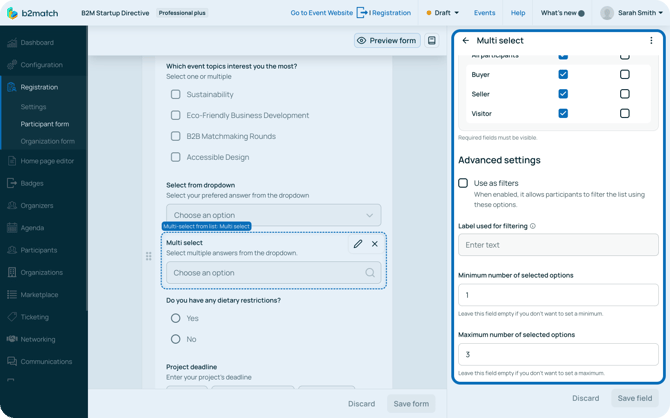670x418 pixels.
Task: Click the info icon beside Label used for filtering
Action: click(532, 226)
